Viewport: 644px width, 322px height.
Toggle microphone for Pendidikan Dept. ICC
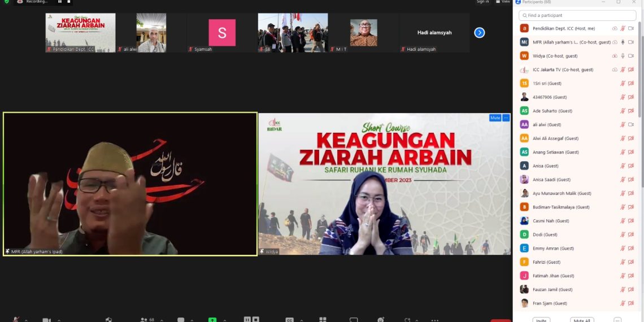coord(623,28)
